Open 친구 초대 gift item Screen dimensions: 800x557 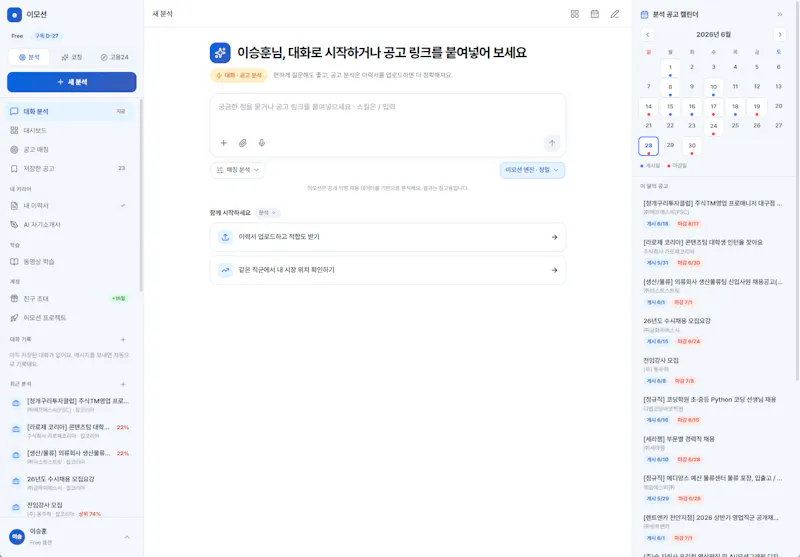click(x=69, y=298)
